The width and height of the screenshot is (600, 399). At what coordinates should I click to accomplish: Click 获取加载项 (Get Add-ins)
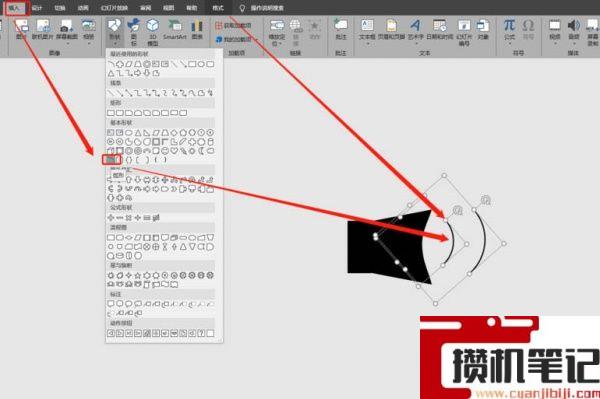233,25
